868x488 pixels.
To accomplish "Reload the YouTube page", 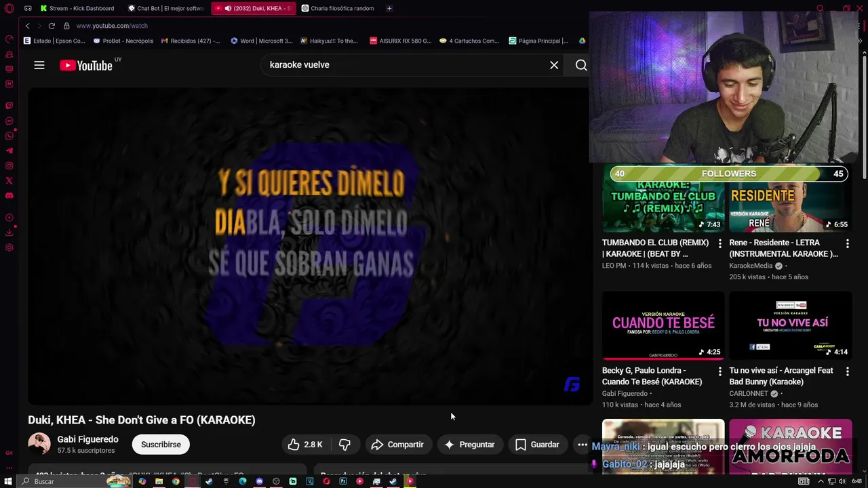I will click(52, 26).
